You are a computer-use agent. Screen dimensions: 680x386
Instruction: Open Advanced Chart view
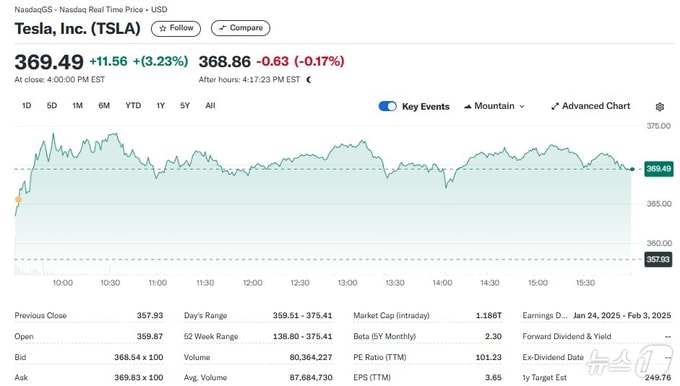click(x=591, y=106)
